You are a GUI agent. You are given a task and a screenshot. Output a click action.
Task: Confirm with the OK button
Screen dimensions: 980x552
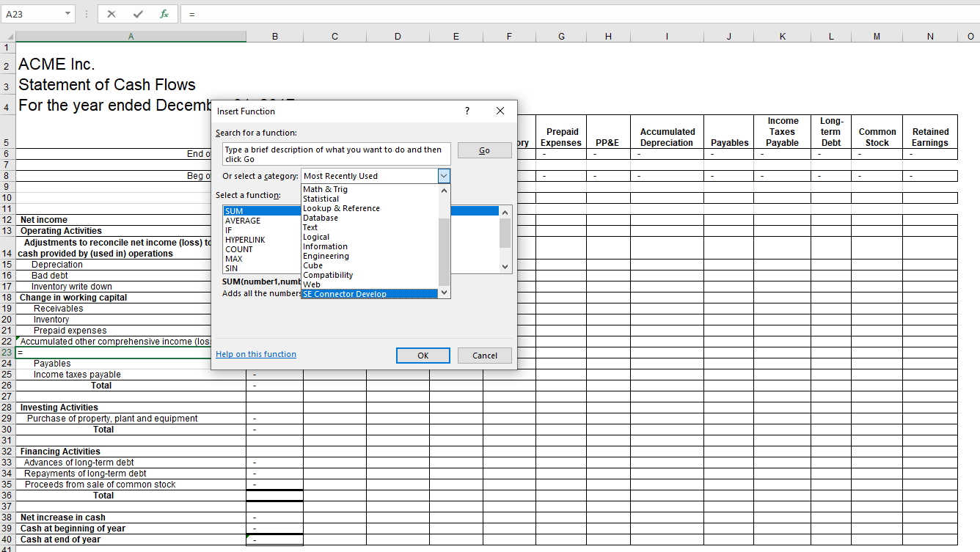coord(423,356)
